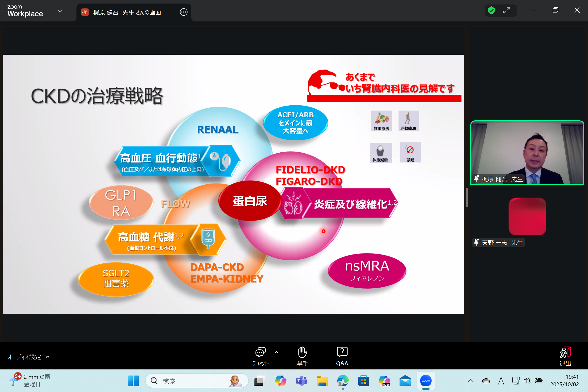Click 梶原 健吾 先生 video thumbnail
The width and height of the screenshot is (588, 392).
[x=527, y=152]
